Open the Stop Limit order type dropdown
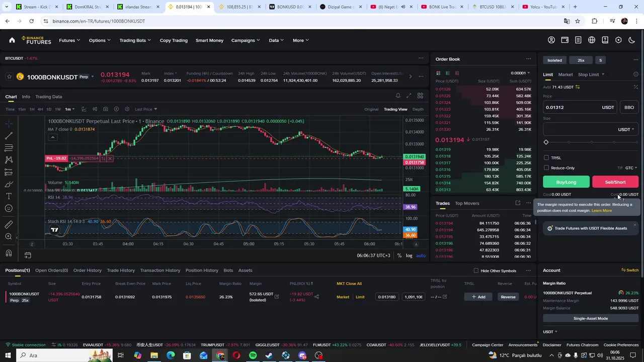Viewport: 644px width, 362px height. 591,74
